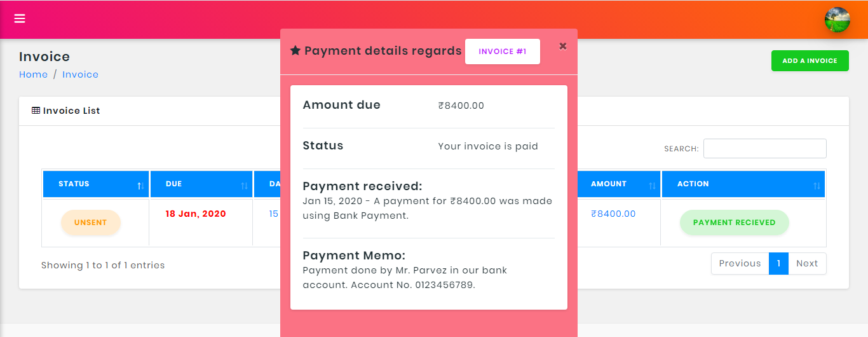868x337 pixels.
Task: Sort by Due column arrows
Action: click(x=245, y=186)
